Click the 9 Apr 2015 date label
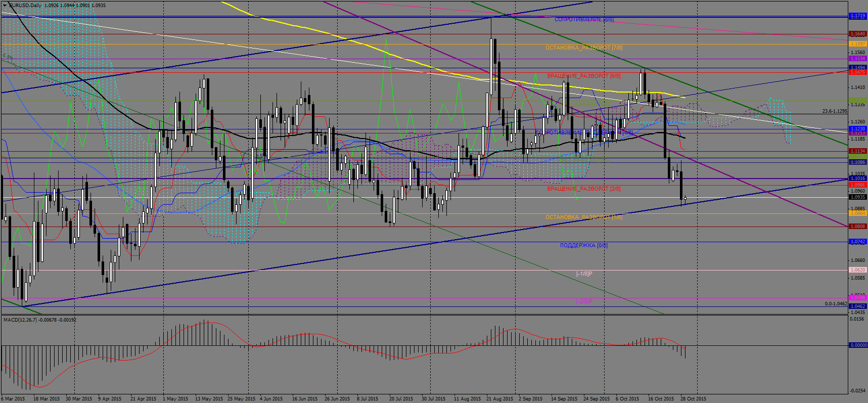The height and width of the screenshot is (403, 868). (110, 399)
